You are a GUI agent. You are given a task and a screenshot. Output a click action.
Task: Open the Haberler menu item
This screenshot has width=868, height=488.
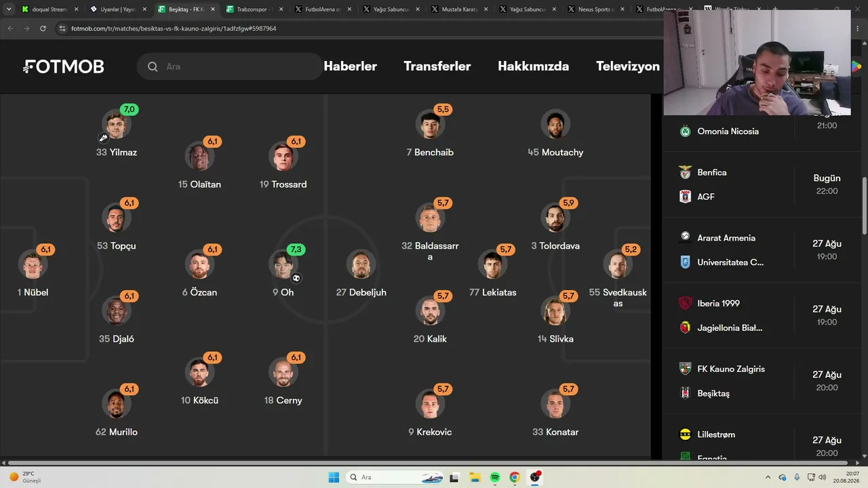pos(351,66)
